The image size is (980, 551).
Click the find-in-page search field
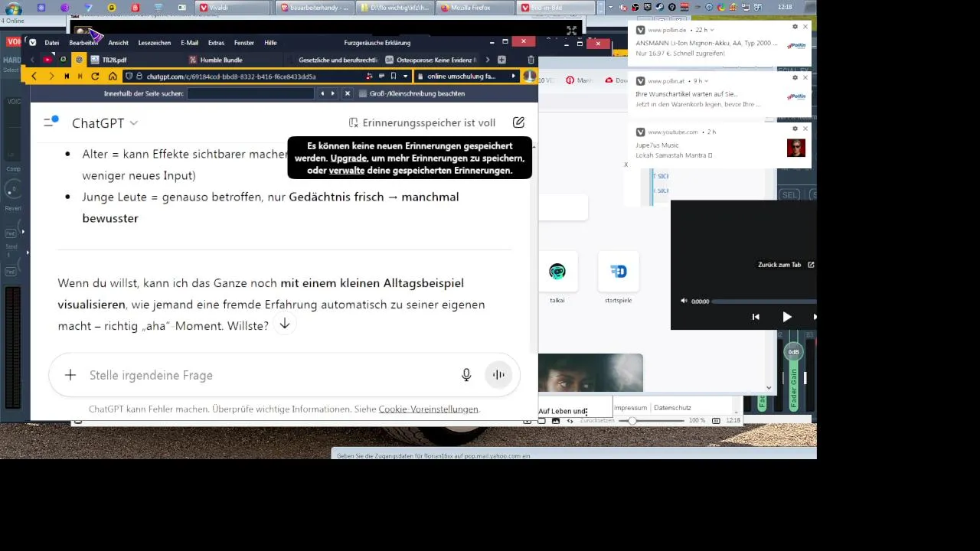point(250,93)
